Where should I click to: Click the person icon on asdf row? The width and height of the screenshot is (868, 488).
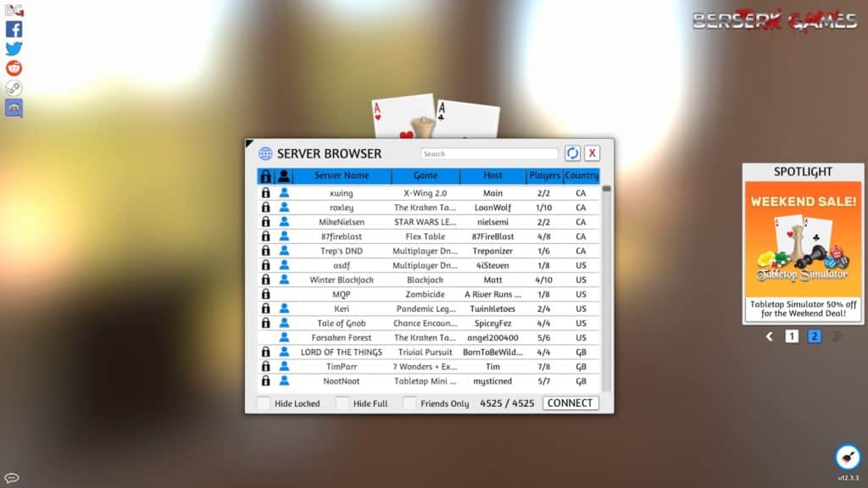tap(284, 265)
